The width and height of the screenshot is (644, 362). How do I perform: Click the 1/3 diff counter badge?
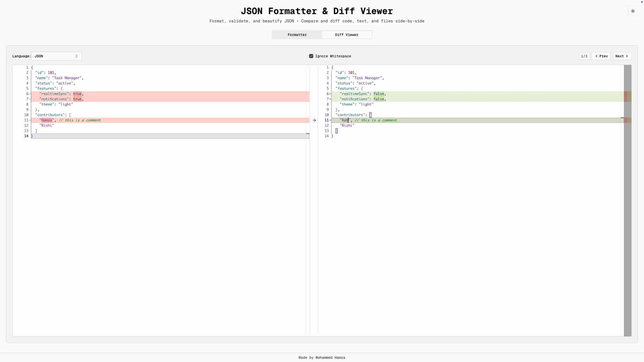585,56
